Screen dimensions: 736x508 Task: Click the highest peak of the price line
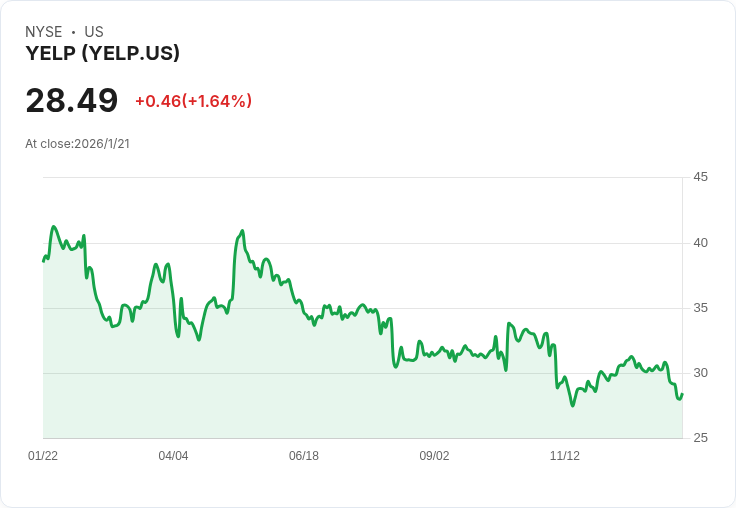click(54, 227)
